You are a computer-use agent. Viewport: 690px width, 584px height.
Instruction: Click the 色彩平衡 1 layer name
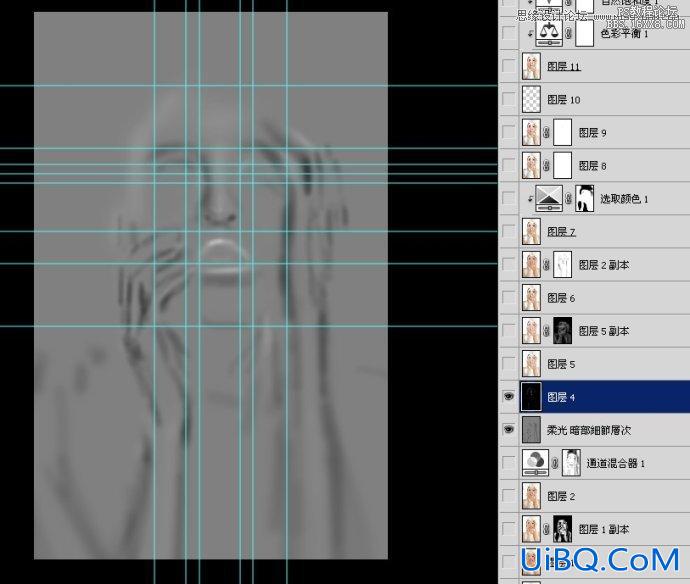coord(624,33)
